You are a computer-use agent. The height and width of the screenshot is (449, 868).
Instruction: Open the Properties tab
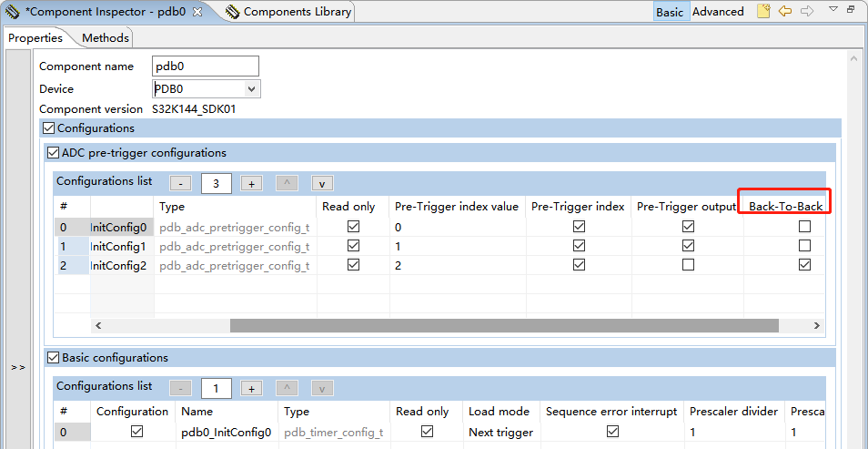pos(35,38)
